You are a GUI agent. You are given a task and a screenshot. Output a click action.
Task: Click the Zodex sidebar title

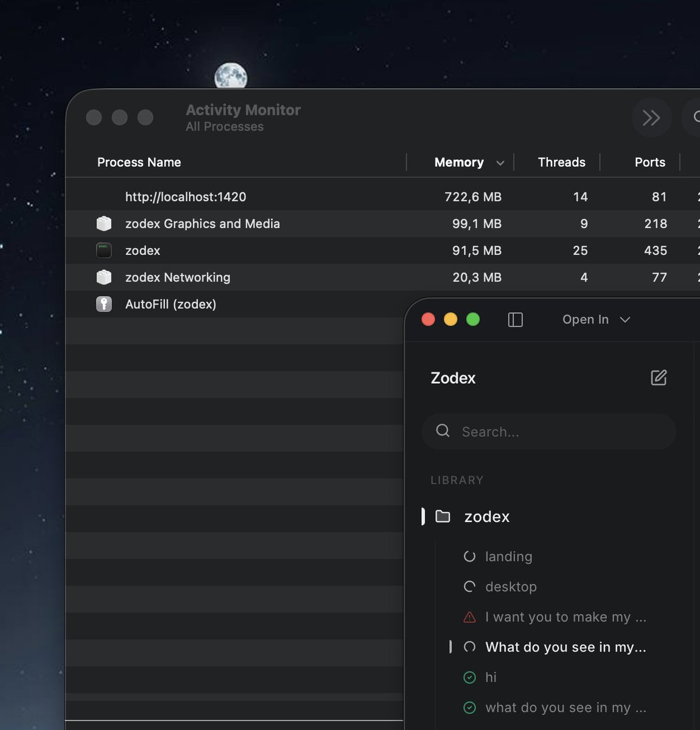[453, 378]
